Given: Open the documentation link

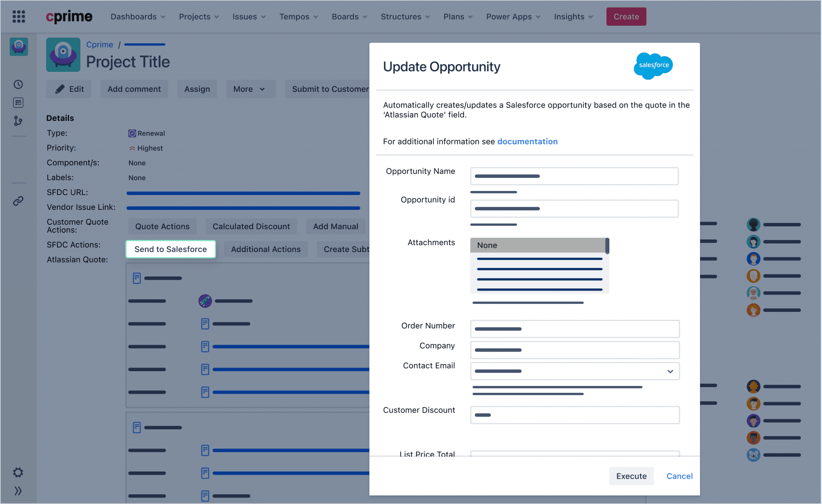Looking at the screenshot, I should [527, 141].
